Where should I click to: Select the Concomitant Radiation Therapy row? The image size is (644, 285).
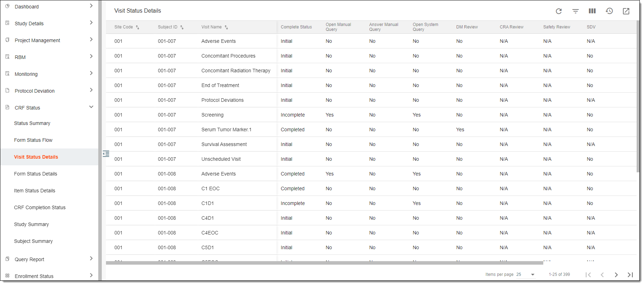pos(371,71)
